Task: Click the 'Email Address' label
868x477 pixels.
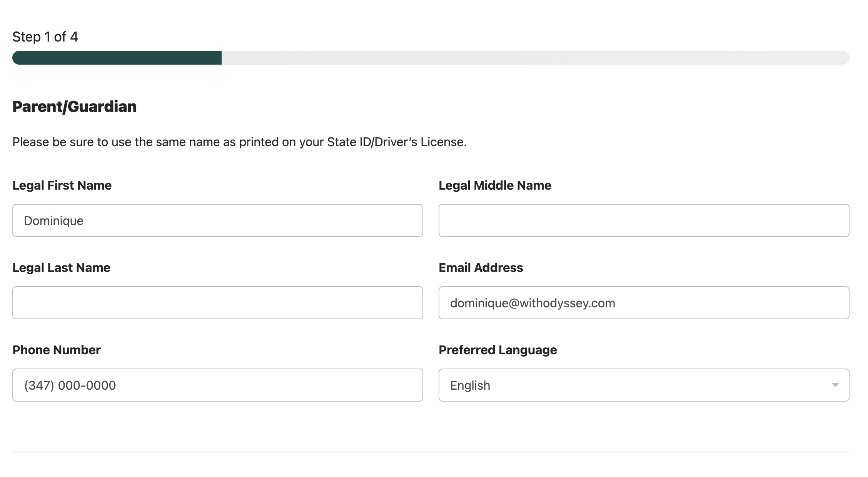Action: point(481,268)
